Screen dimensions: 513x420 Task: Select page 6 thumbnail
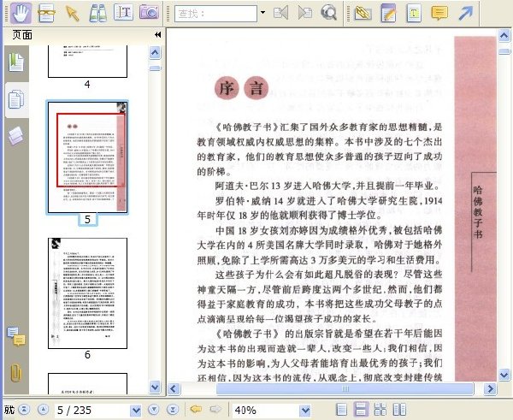point(87,293)
